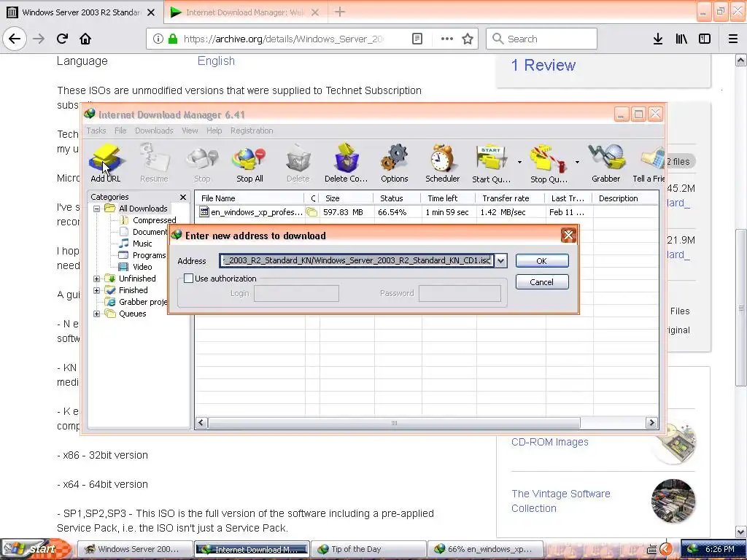Select the en_windows_xp_profes download row
The image size is (747, 560).
(426, 212)
